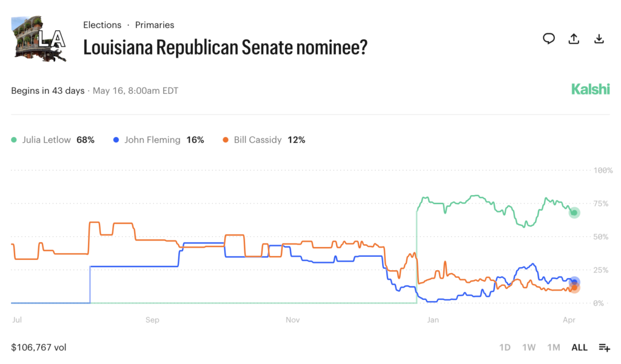Viewport: 621px width, 364px height.
Task: Open the Primaries breadcrumb link
Action: (x=155, y=25)
